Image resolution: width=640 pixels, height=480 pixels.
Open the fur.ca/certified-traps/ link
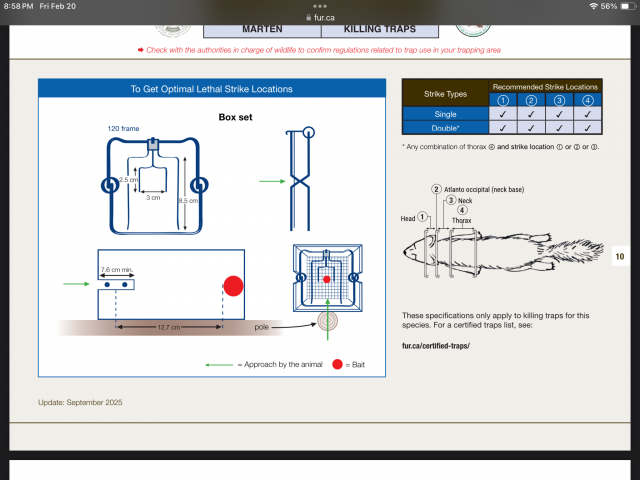tap(435, 346)
